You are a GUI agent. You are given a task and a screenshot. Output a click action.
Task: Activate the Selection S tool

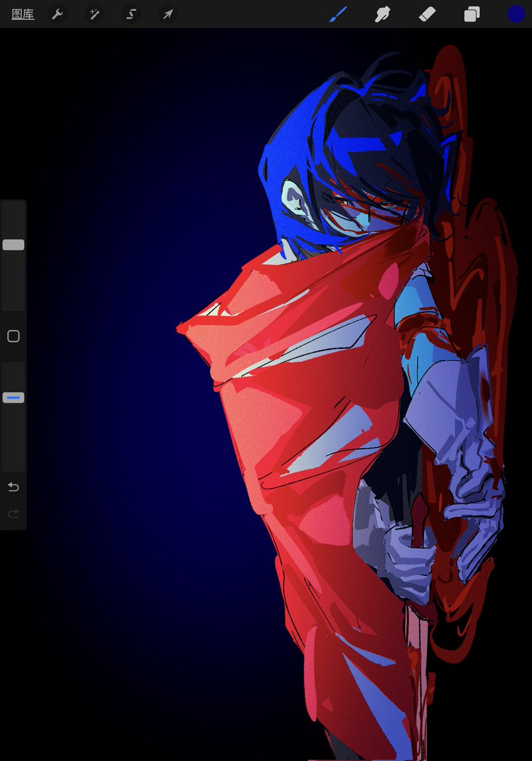131,14
